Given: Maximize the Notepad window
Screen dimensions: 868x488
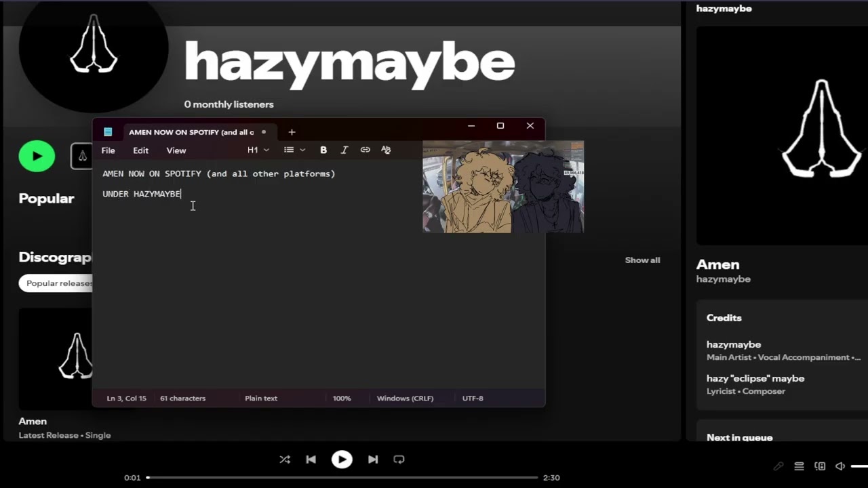Looking at the screenshot, I should click(500, 126).
